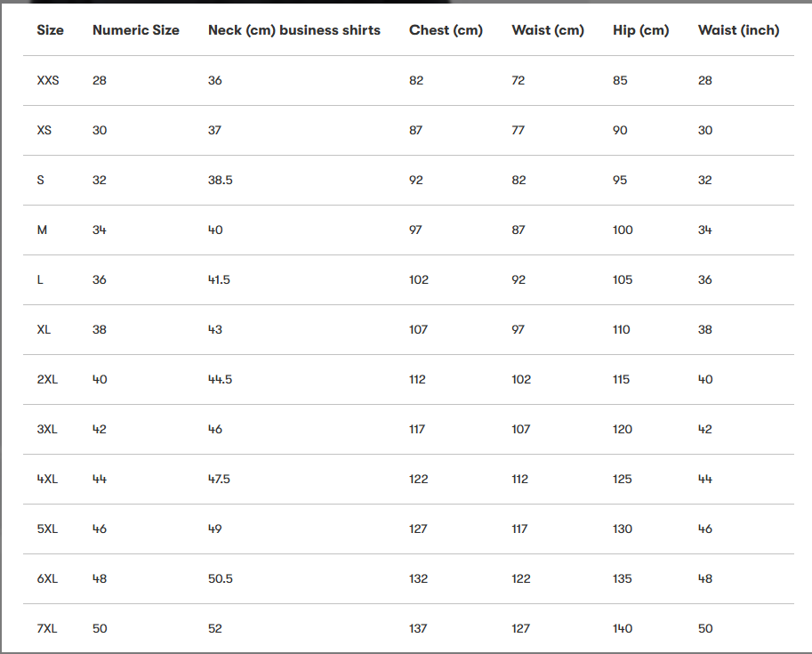The image size is (812, 654).
Task: Select the Chest (cm) column header
Action: point(446,30)
